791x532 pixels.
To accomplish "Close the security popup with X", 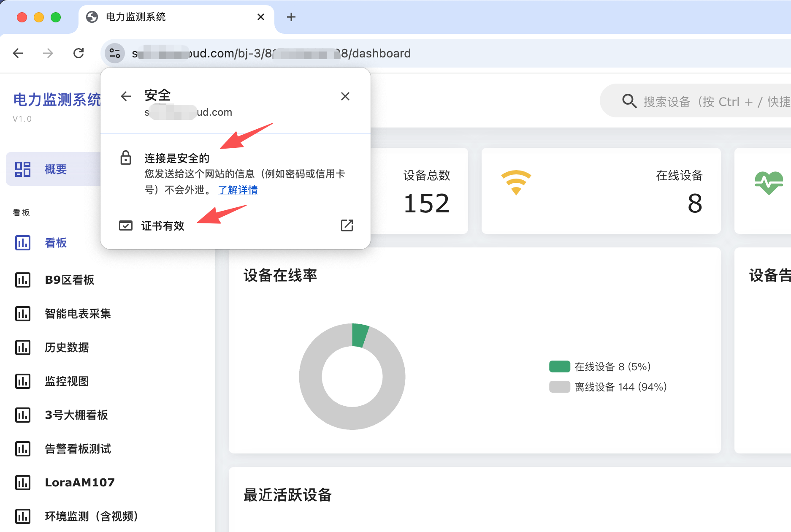I will 345,96.
